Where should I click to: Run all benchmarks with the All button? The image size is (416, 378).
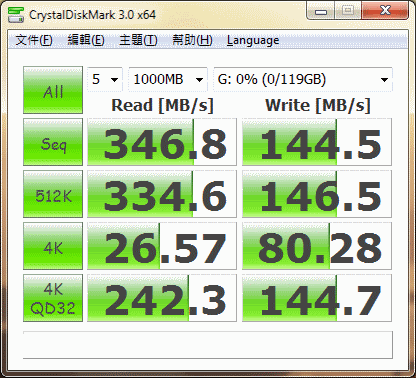click(53, 90)
